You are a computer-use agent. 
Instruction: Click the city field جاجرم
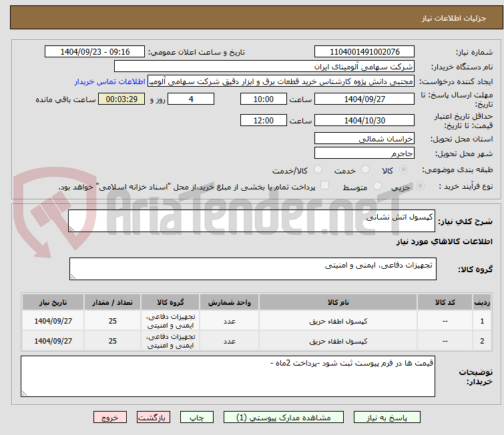pyautogui.click(x=364, y=153)
